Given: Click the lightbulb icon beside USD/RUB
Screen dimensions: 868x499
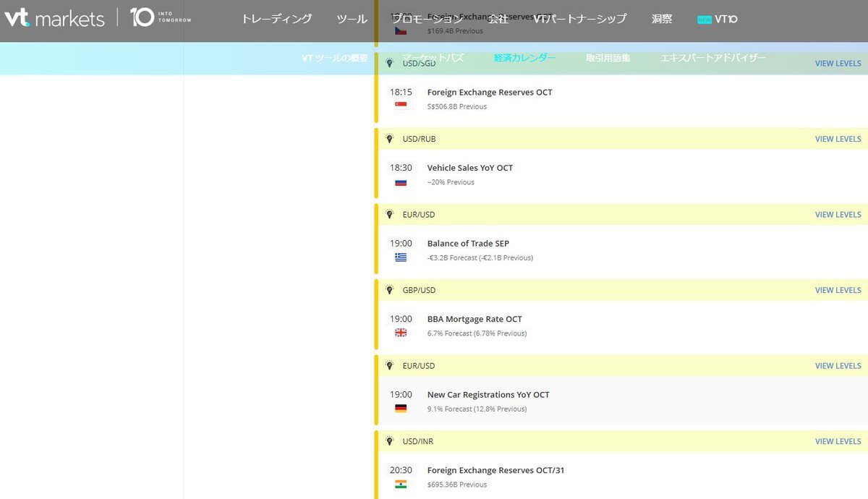Looking at the screenshot, I should 390,139.
